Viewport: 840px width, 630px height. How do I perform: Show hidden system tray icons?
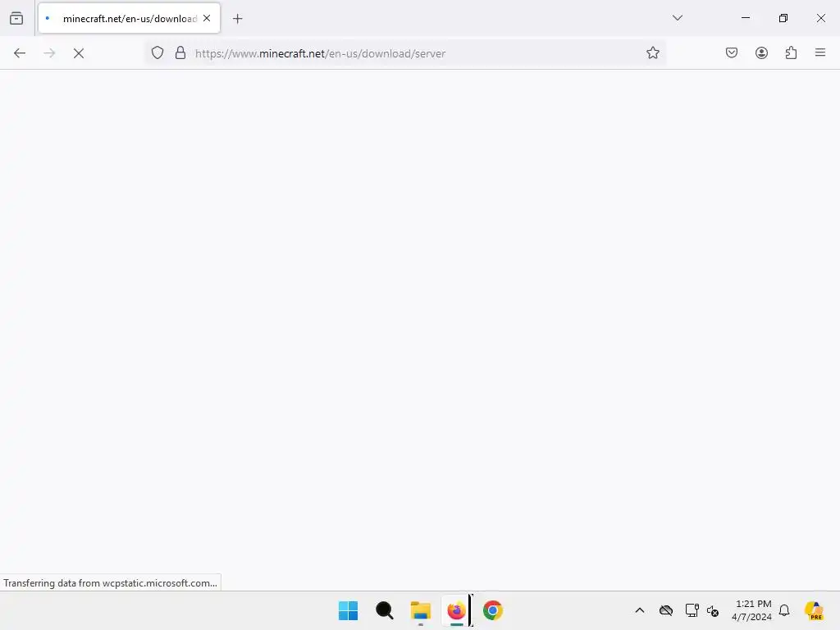pos(640,610)
